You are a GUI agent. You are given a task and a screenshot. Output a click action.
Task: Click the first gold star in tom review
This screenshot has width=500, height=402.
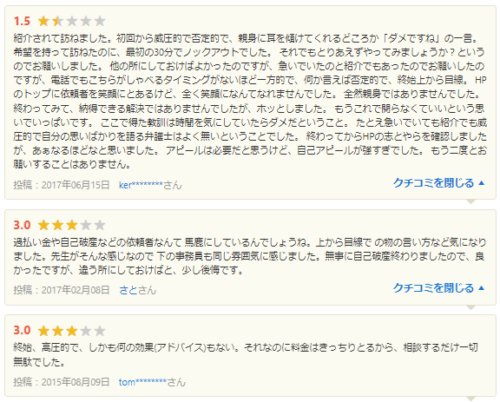point(43,331)
